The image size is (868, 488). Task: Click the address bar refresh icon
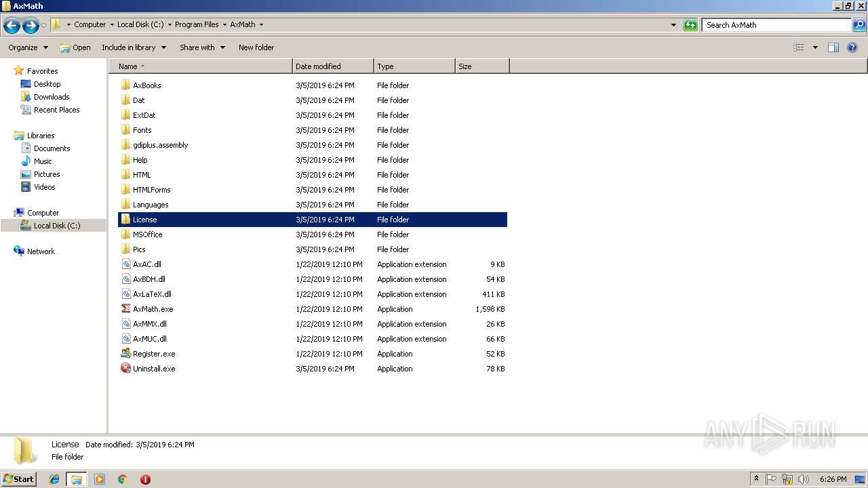click(x=690, y=25)
